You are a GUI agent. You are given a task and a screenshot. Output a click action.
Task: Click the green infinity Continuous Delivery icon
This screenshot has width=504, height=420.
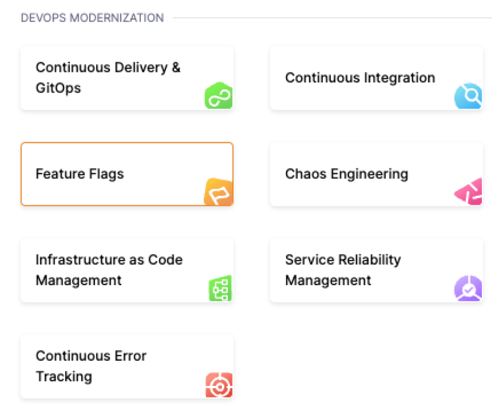pyautogui.click(x=219, y=96)
